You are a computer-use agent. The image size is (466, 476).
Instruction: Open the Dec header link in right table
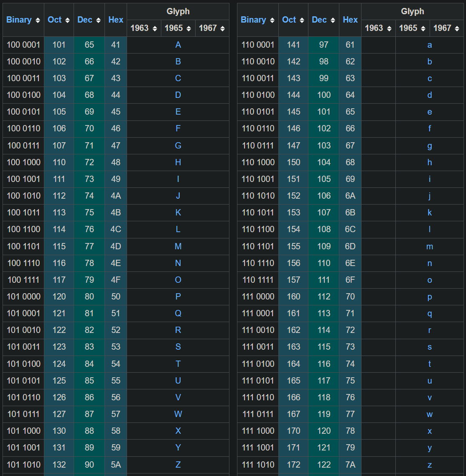(319, 20)
